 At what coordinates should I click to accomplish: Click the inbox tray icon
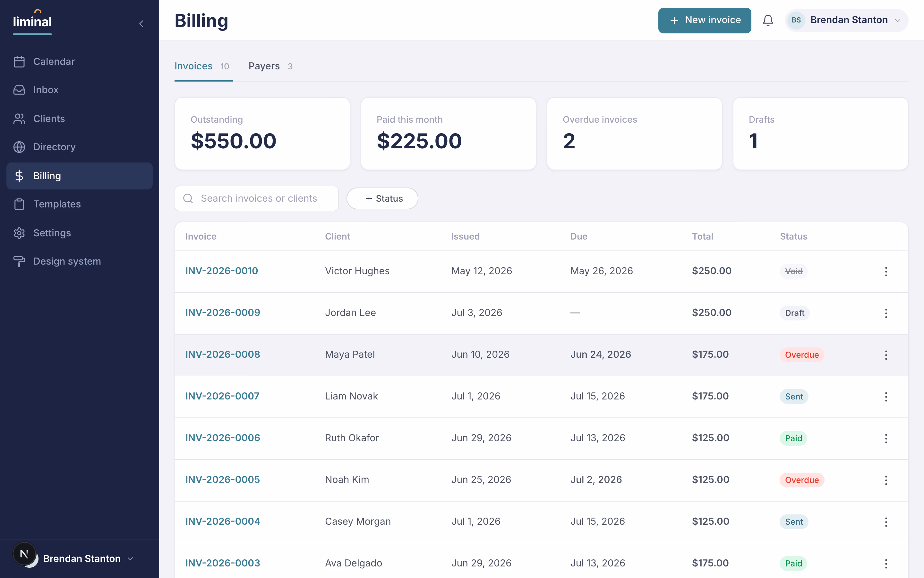pyautogui.click(x=19, y=90)
